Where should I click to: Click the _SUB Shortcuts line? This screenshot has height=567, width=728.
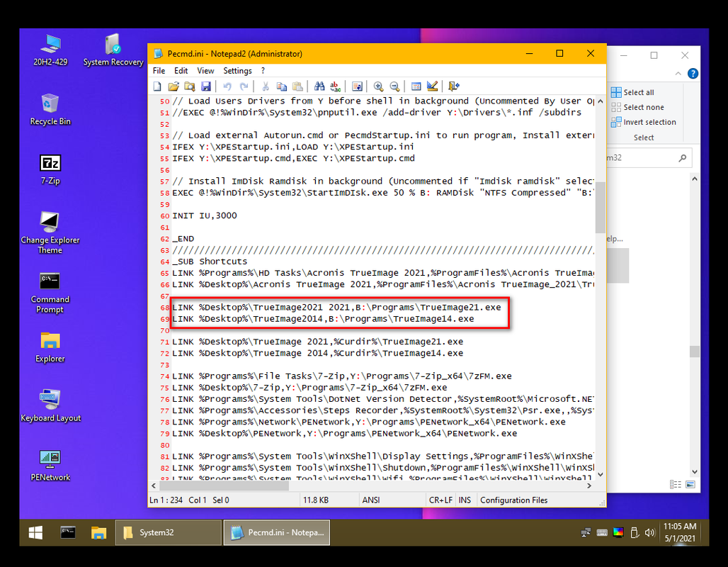coord(210,262)
